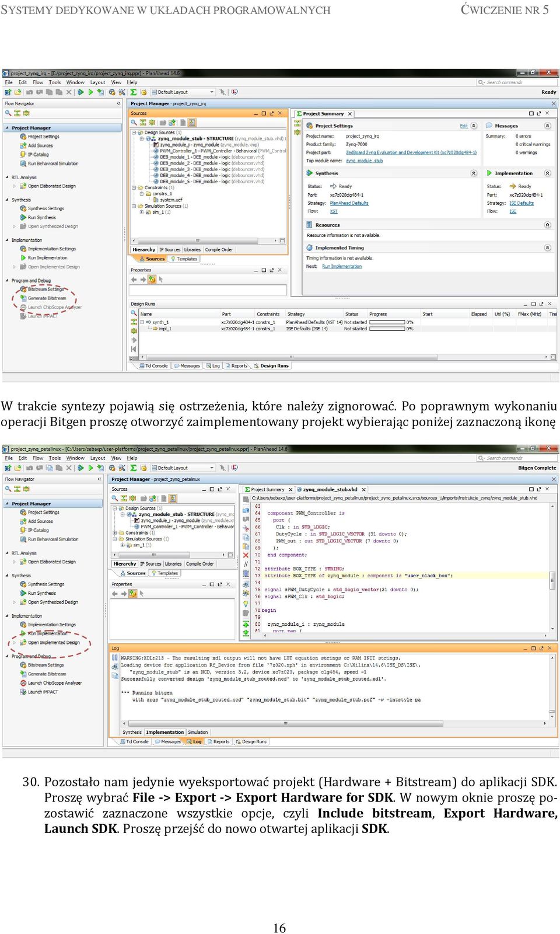Click Search commands field in lower petalinux window

516,458
